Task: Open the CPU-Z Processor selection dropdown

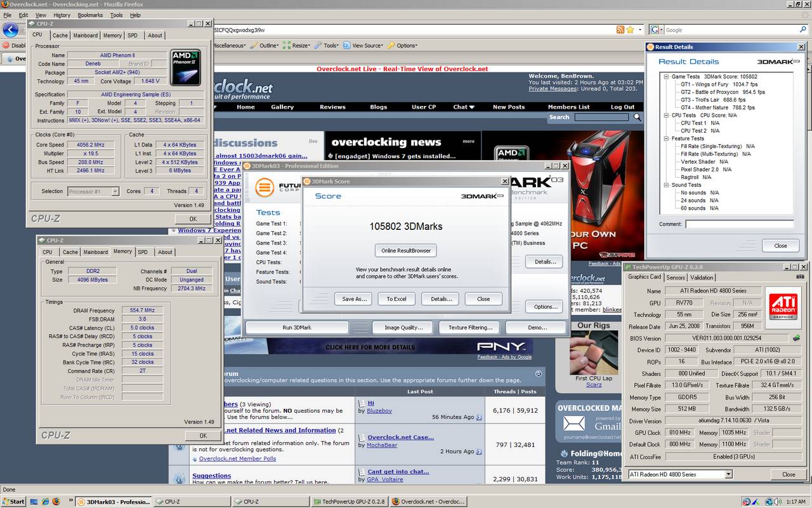Action: click(x=115, y=191)
